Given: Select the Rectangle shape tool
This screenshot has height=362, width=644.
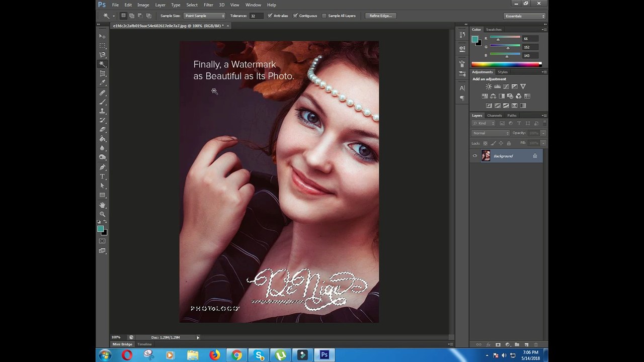Looking at the screenshot, I should pyautogui.click(x=102, y=195).
